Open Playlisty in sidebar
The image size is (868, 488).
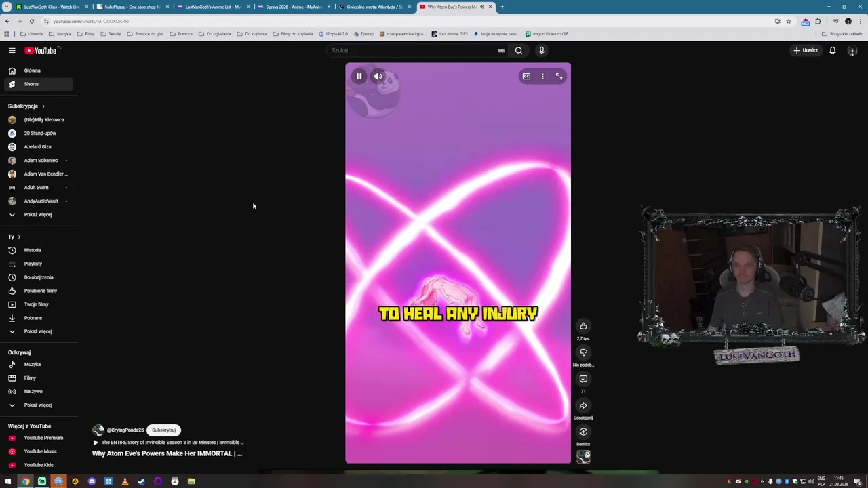coord(38,264)
